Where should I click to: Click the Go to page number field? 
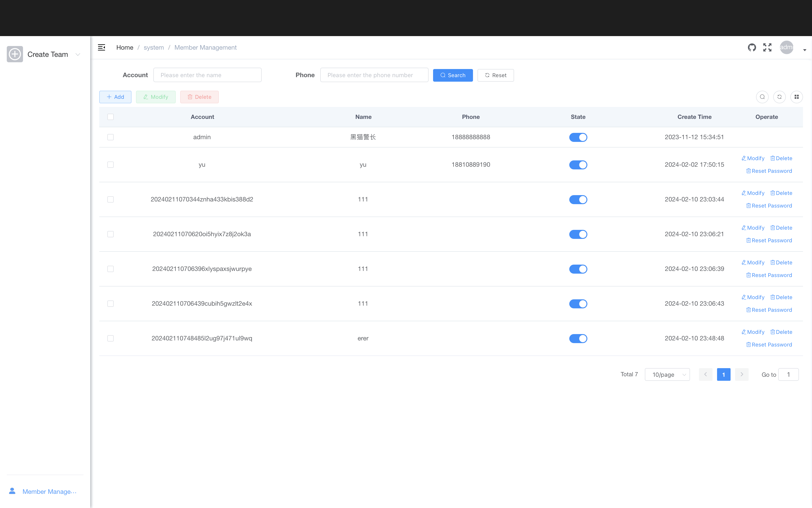788,374
